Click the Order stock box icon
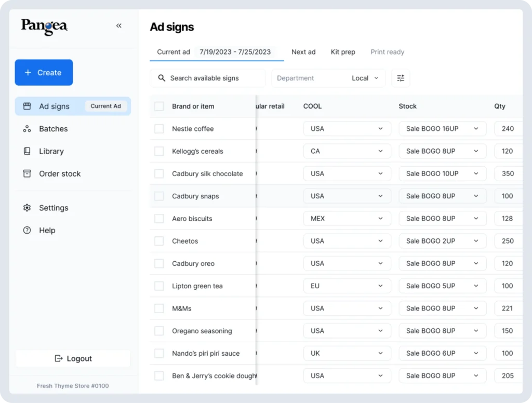This screenshot has height=403, width=532. pos(27,173)
